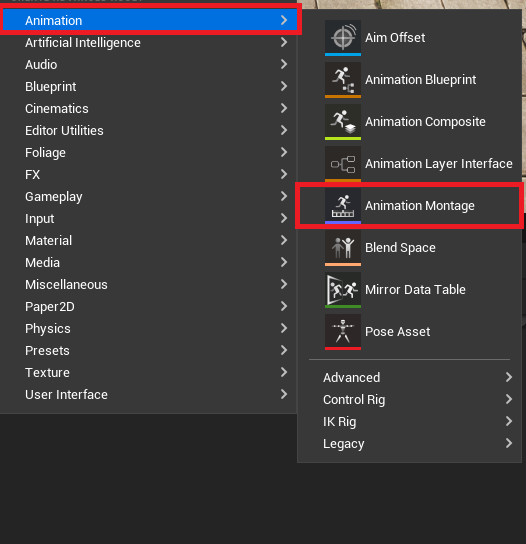Click the Aim Offset crosshair icon
526x544 pixels.
pyautogui.click(x=343, y=37)
